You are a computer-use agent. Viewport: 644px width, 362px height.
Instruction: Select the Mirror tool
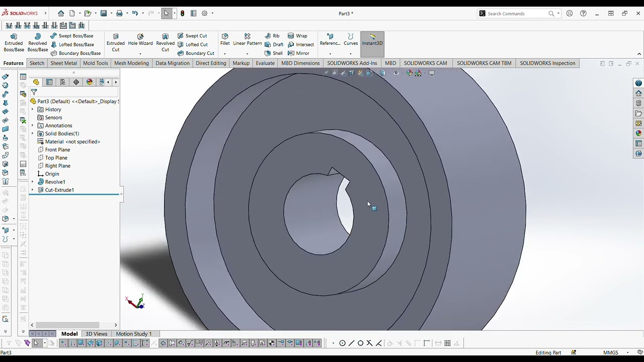[298, 53]
